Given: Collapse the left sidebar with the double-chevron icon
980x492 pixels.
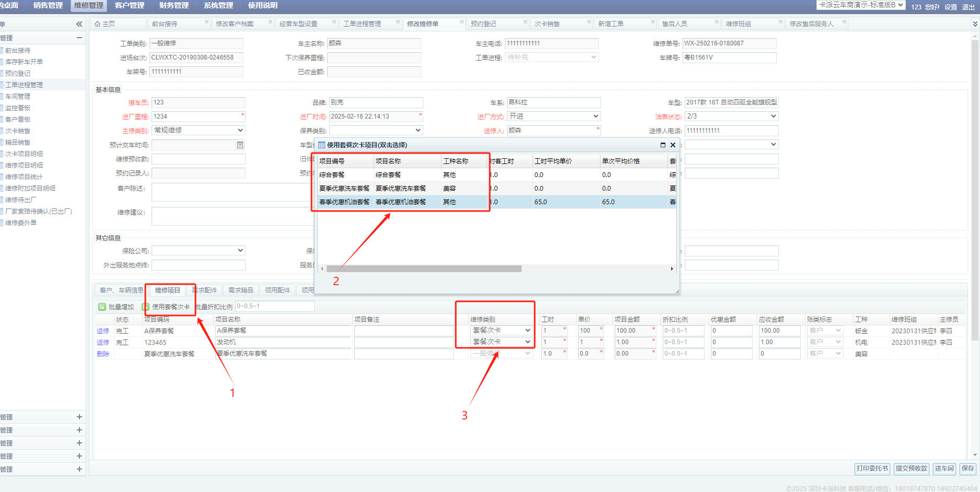Looking at the screenshot, I should tap(79, 24).
